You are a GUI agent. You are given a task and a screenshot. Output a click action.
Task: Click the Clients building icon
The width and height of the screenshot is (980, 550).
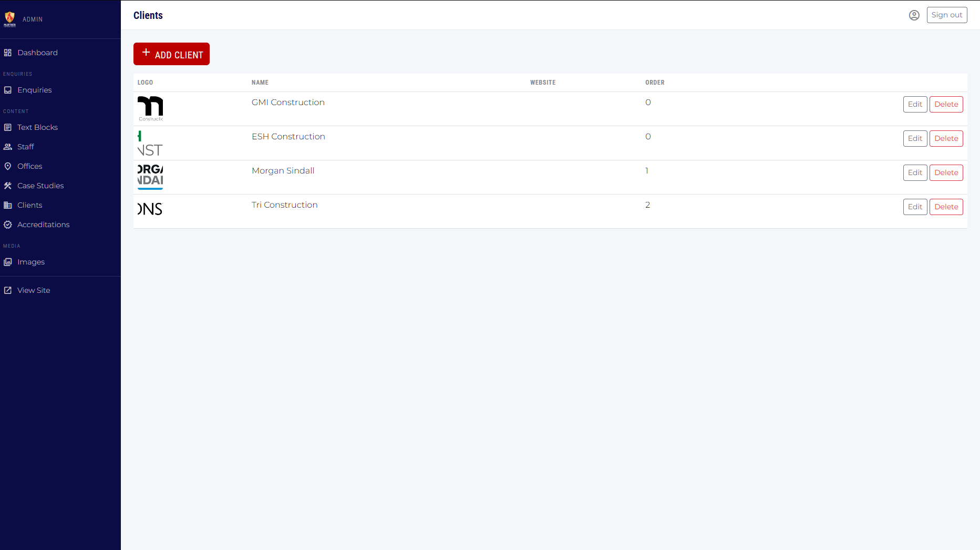tap(8, 205)
